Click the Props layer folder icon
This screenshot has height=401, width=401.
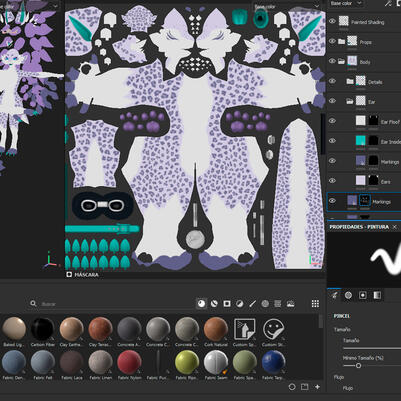coord(342,42)
